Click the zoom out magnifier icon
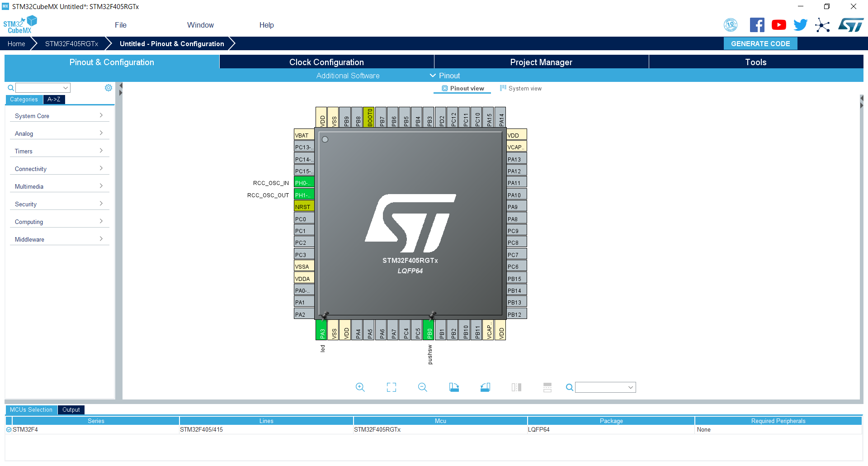Image resolution: width=868 pixels, height=466 pixels. 423,387
